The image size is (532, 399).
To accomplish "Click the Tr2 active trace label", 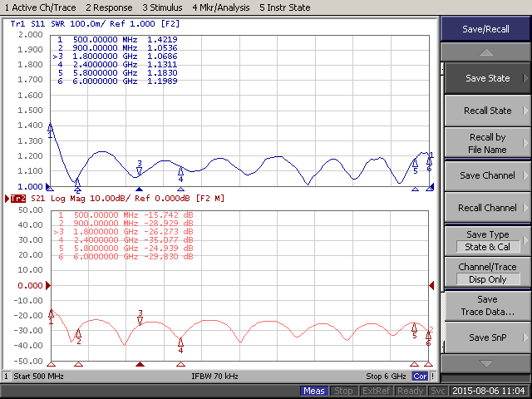I will pos(18,199).
